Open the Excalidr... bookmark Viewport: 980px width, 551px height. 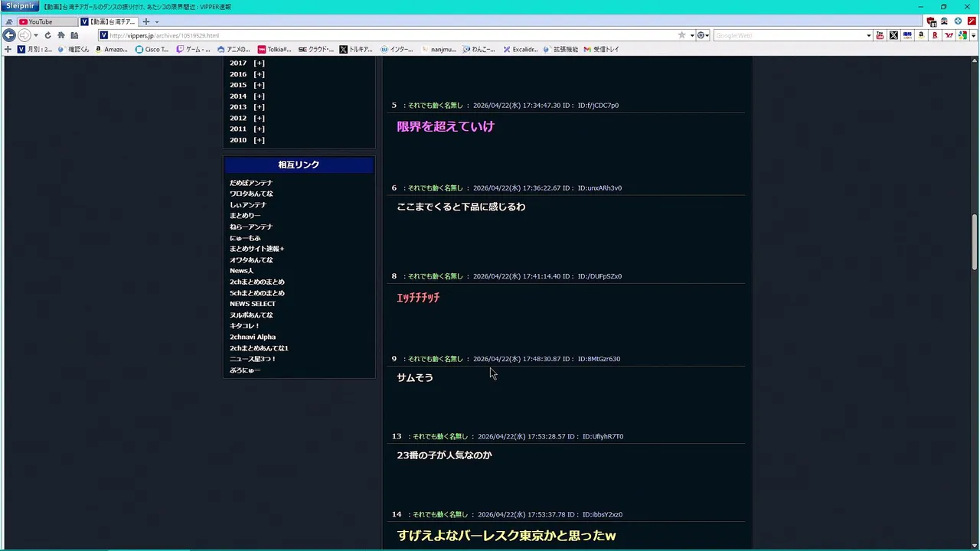521,49
